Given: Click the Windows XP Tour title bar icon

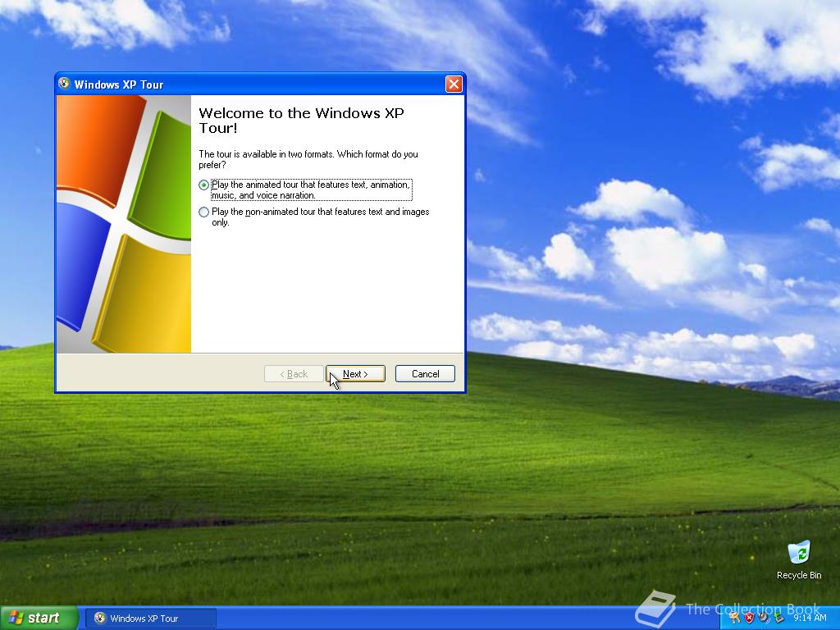Looking at the screenshot, I should (64, 84).
